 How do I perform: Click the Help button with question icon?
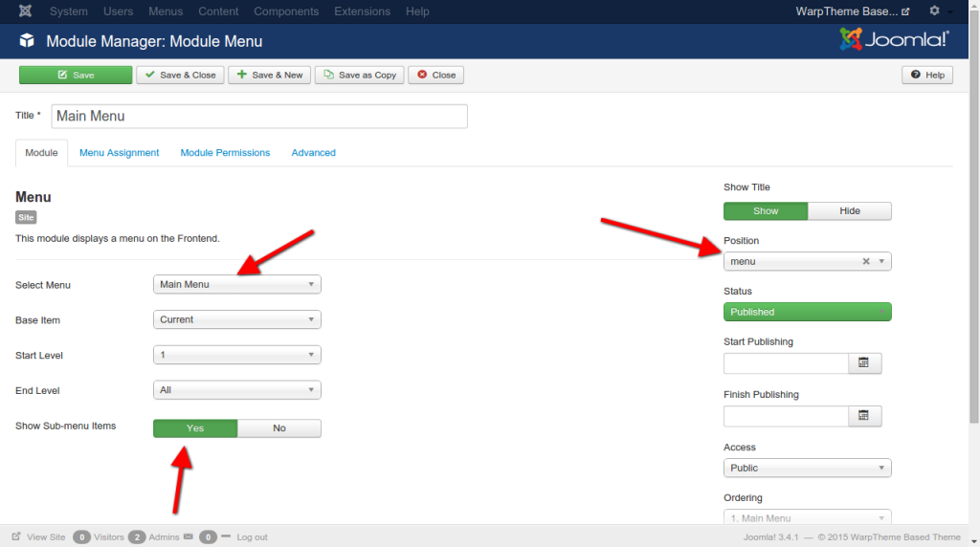click(927, 75)
